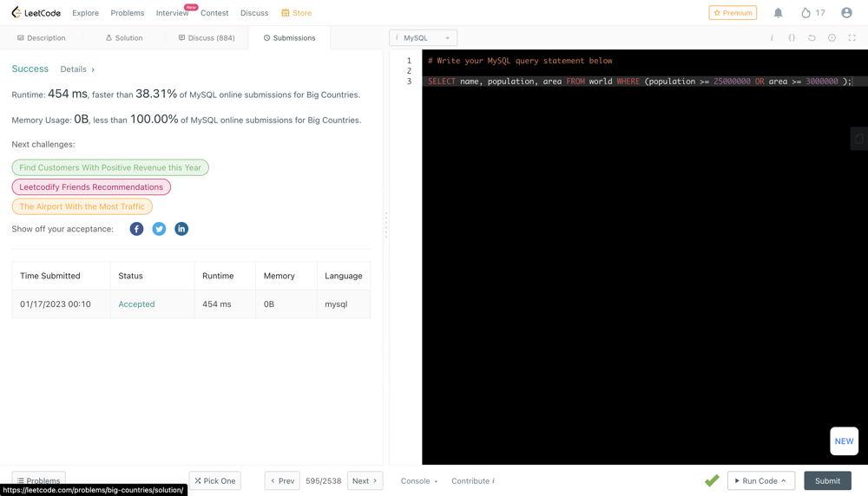This screenshot has height=496, width=868.
Task: Click the Premium button
Action: (x=732, y=13)
